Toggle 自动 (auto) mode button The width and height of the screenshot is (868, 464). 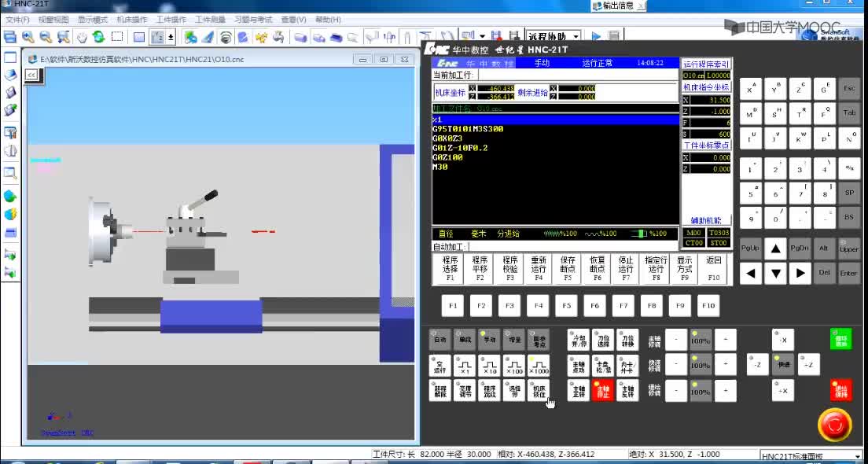coord(440,340)
